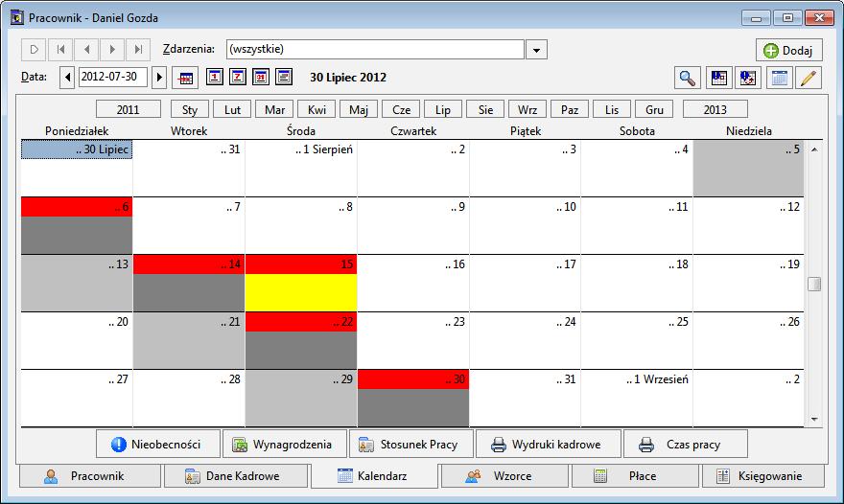Click the first record navigation icon
The width and height of the screenshot is (844, 504).
60,50
